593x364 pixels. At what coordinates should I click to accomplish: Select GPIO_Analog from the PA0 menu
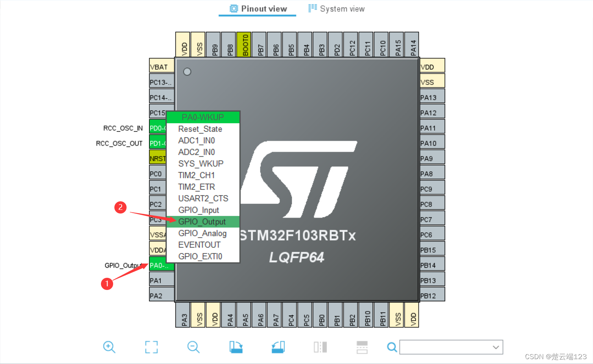[202, 233]
